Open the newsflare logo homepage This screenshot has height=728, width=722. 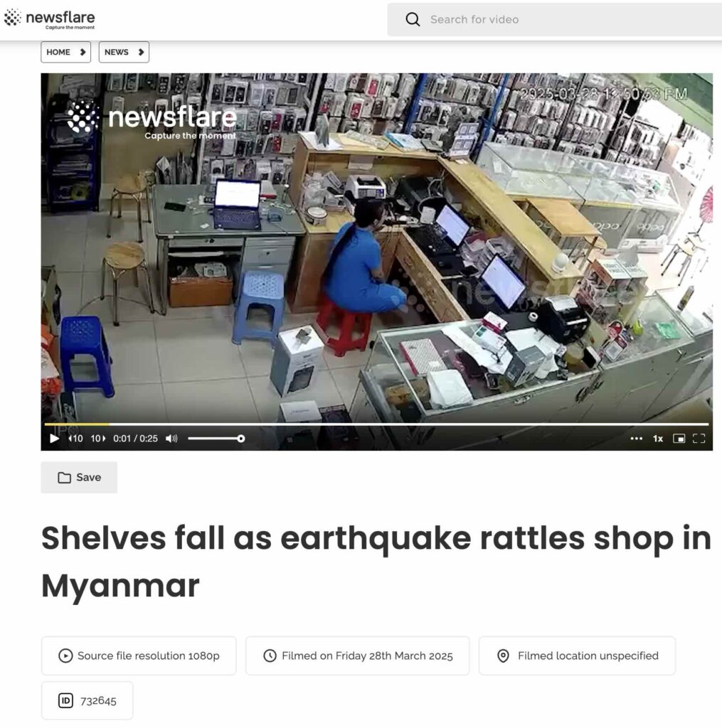49,18
